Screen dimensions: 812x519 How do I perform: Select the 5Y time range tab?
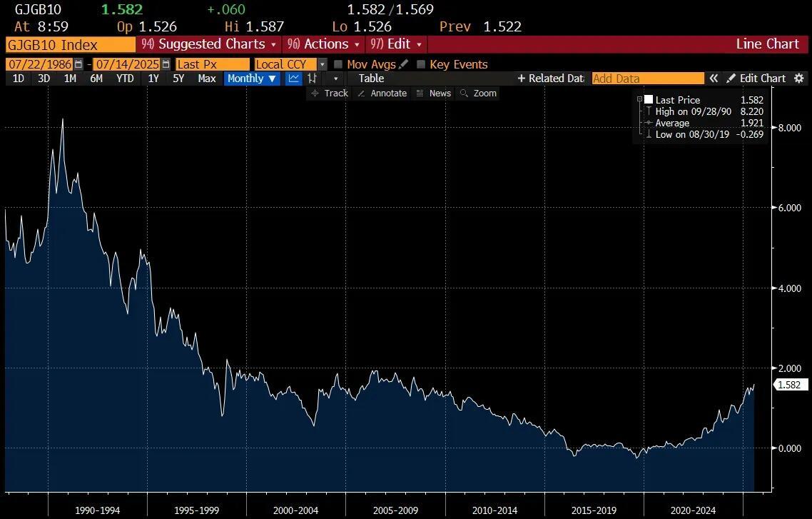[x=178, y=79]
